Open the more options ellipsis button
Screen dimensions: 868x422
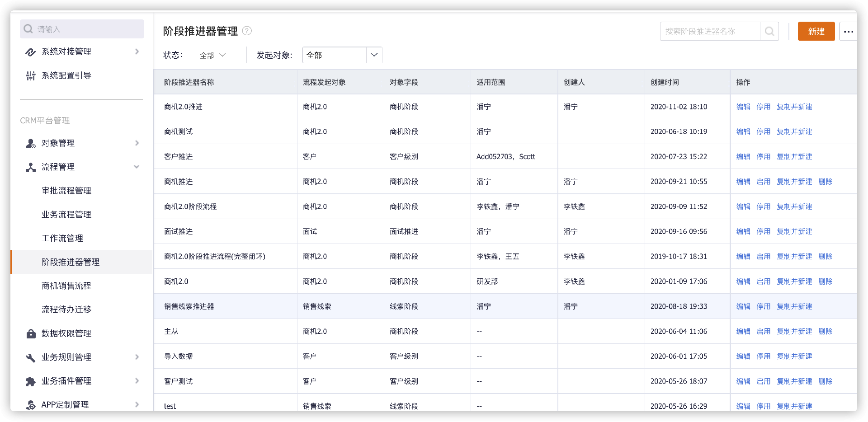click(x=848, y=32)
